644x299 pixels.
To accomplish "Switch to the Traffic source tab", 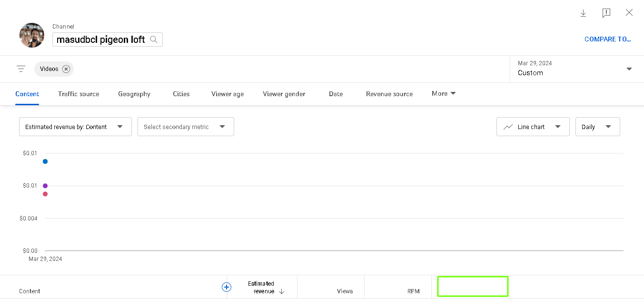I will [79, 94].
